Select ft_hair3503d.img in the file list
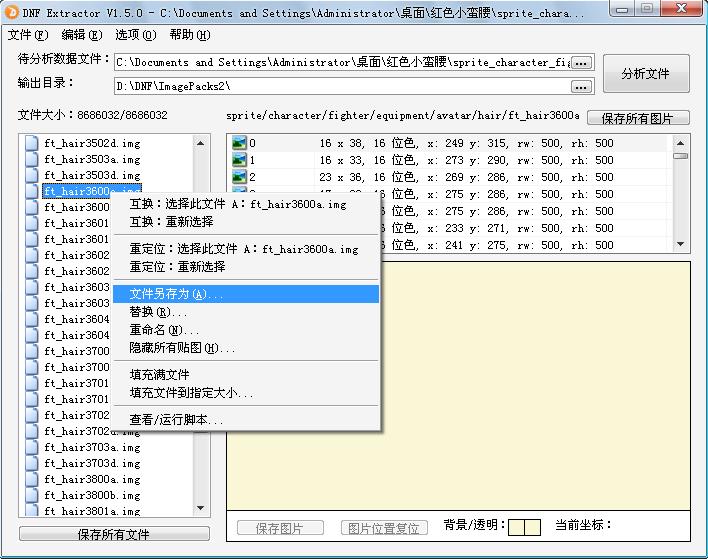The width and height of the screenshot is (708, 559). click(x=92, y=175)
